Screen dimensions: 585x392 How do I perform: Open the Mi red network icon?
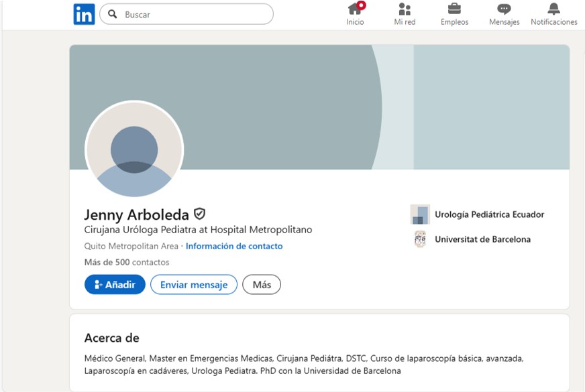405,9
